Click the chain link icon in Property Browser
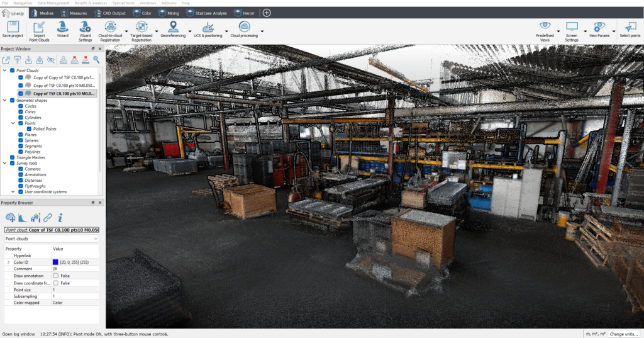Screen dimensions: 644x338 point(48,218)
